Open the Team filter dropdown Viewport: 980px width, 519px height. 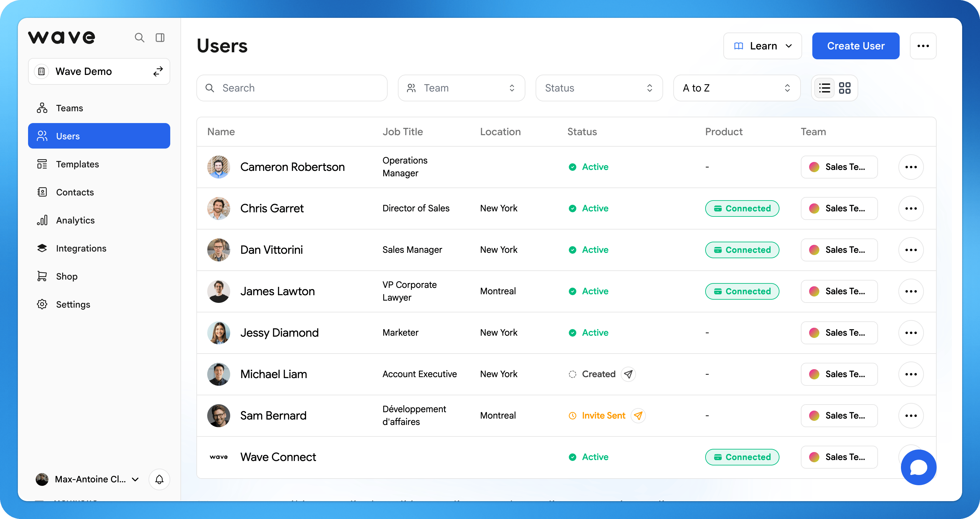pyautogui.click(x=461, y=88)
